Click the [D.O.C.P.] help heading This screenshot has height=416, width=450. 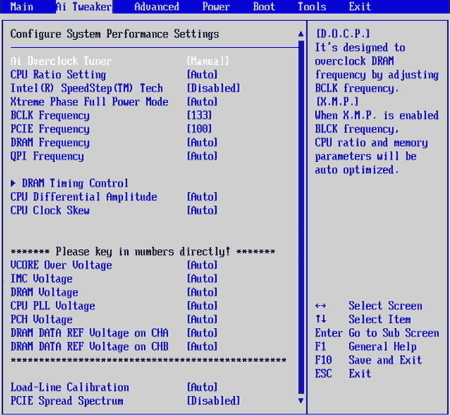click(x=343, y=34)
